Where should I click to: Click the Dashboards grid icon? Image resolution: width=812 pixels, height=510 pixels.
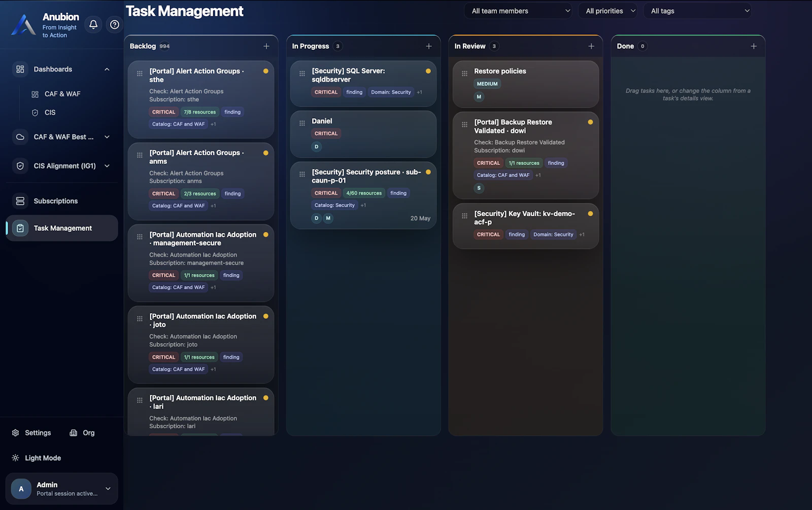[20, 69]
